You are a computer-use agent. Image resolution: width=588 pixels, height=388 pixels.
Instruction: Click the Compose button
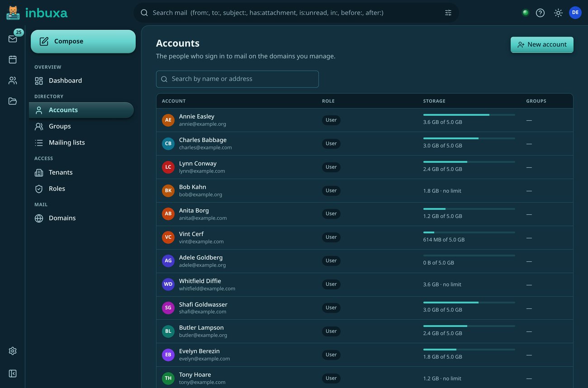pos(83,42)
